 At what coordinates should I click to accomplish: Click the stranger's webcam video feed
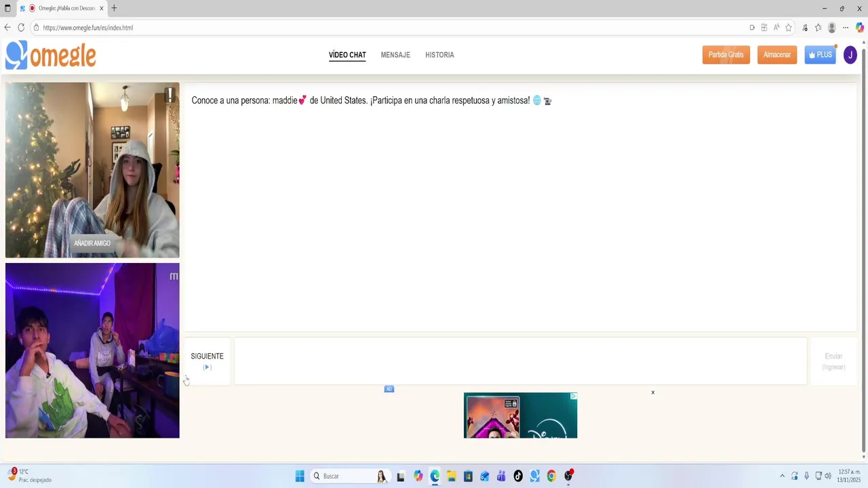coord(92,170)
